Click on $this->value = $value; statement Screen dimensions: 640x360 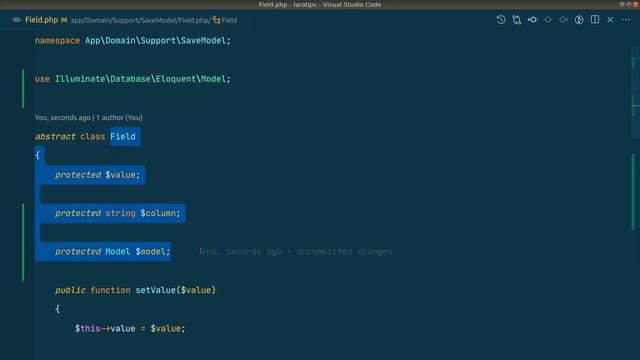pyautogui.click(x=130, y=329)
